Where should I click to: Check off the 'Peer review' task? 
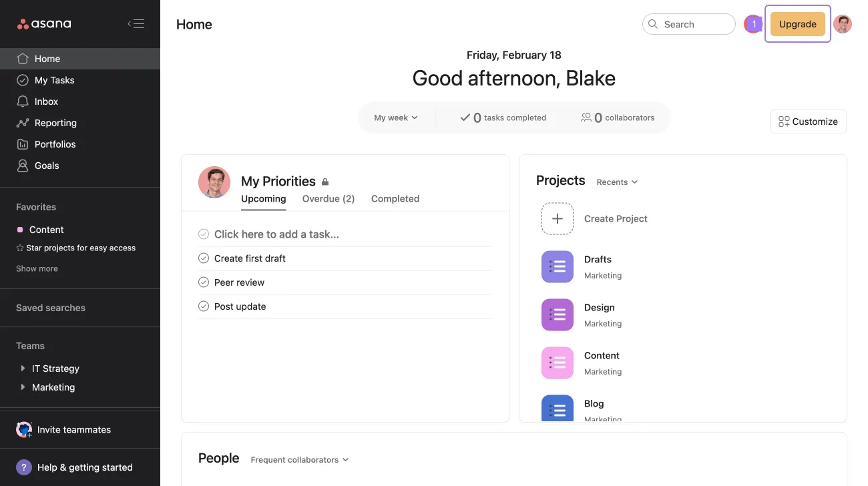(x=204, y=282)
